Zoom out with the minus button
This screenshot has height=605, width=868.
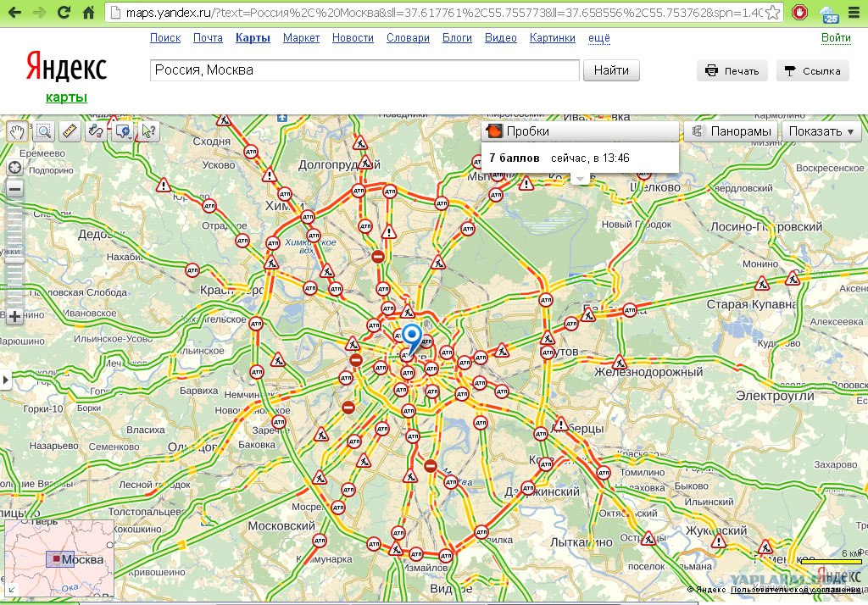15,189
